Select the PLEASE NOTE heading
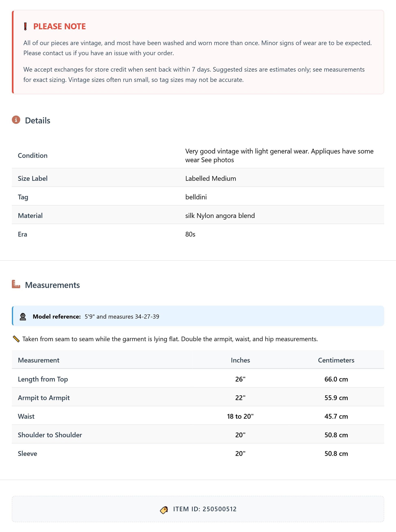The height and width of the screenshot is (532, 396). click(59, 26)
